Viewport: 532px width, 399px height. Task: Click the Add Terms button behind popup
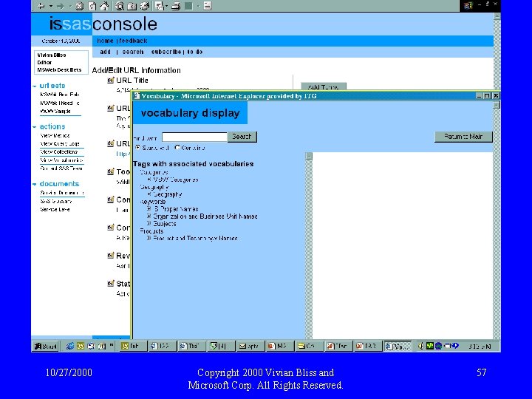pos(324,86)
